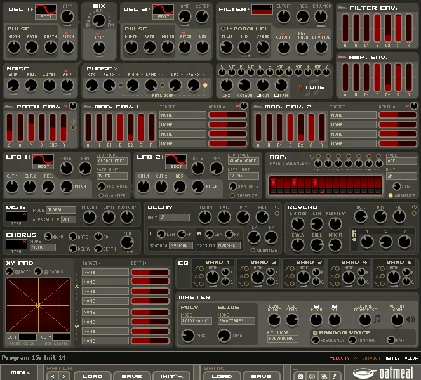Click Patch Save button
This screenshot has width=421, height=380.
pyautogui.click(x=132, y=376)
